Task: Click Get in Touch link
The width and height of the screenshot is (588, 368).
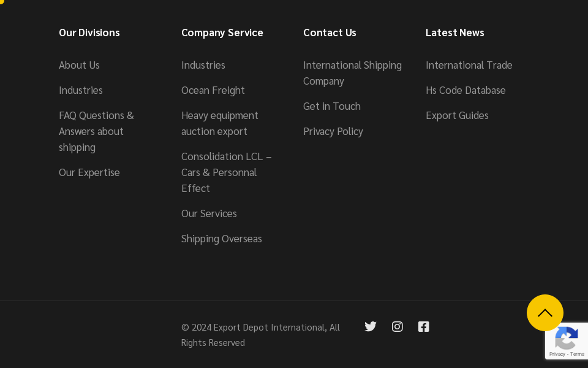Action: click(331, 105)
